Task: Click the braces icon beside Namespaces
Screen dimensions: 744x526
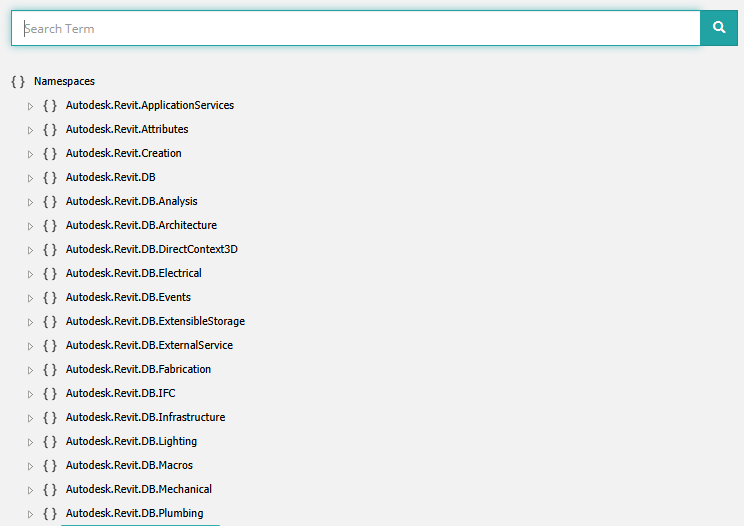Action: [x=18, y=82]
